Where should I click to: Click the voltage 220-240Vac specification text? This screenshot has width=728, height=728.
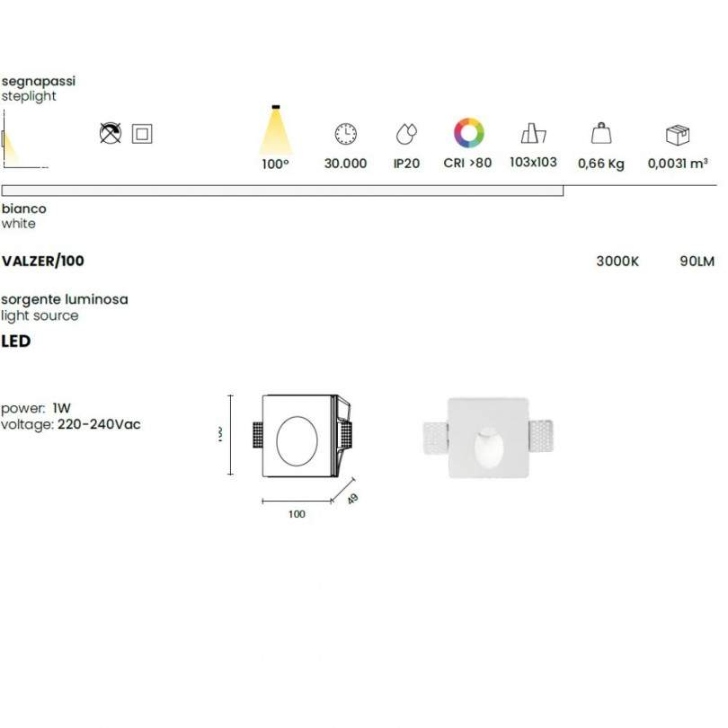tap(71, 424)
